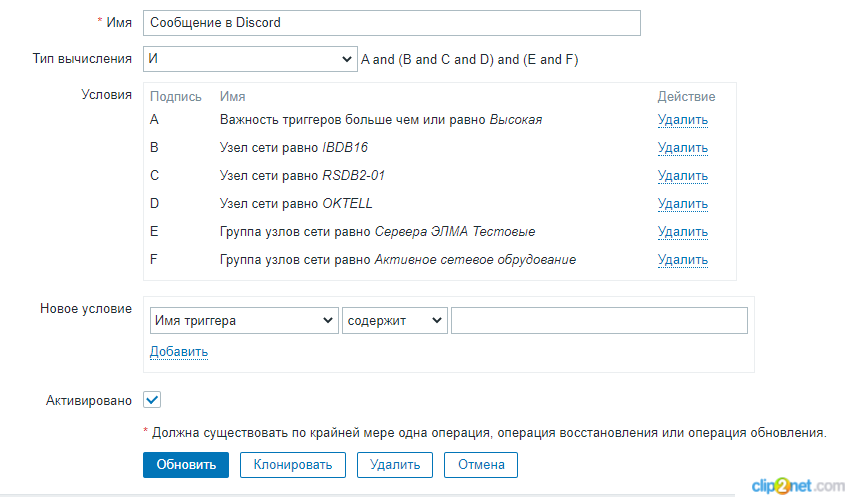Screen dimensions: 860x497
Task: Click the Действие column header
Action: point(686,97)
